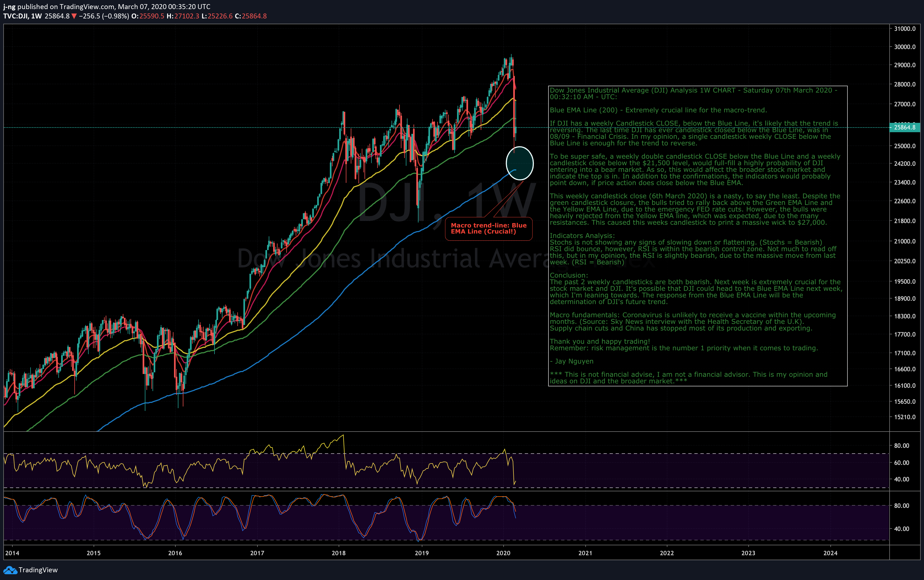
Task: Click the 16100.0 price axis label
Action: coord(905,386)
